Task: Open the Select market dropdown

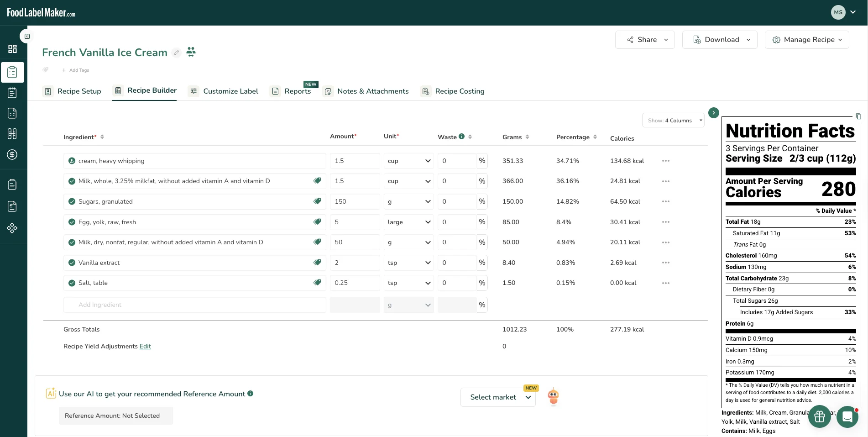Action: click(x=498, y=397)
